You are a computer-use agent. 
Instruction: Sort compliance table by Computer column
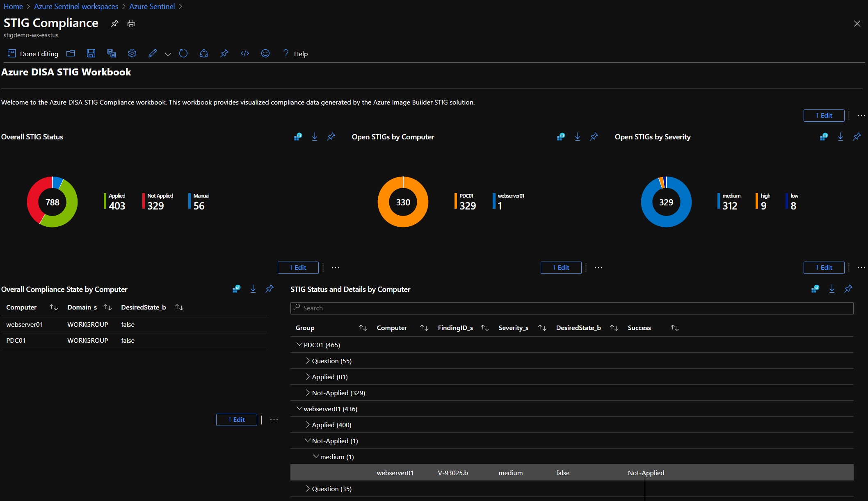[x=54, y=307]
